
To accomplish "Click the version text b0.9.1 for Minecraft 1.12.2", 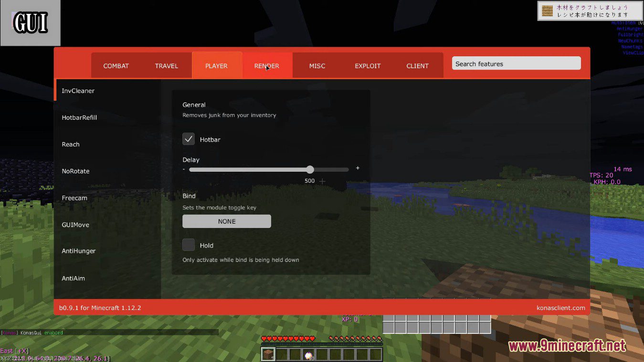I will pyautogui.click(x=100, y=308).
